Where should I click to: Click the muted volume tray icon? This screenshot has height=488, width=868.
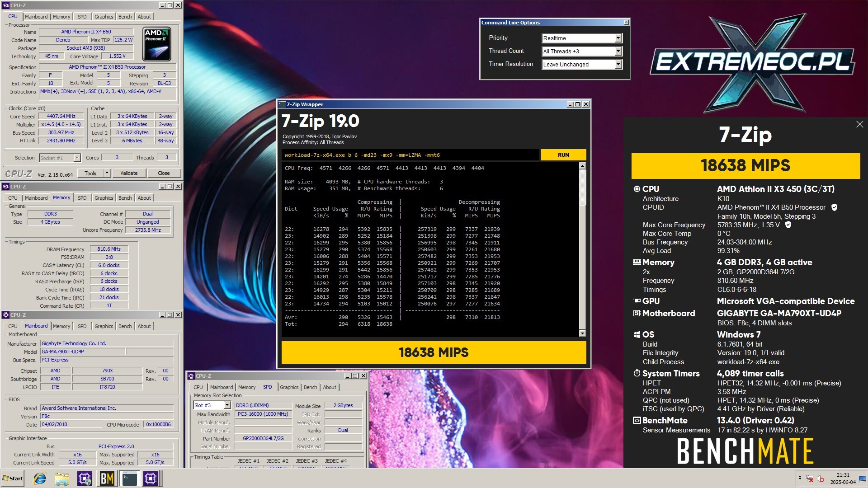click(820, 479)
